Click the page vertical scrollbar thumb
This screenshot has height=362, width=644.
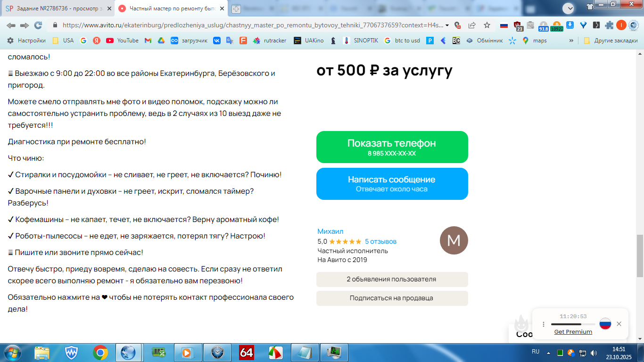pyautogui.click(x=640, y=255)
